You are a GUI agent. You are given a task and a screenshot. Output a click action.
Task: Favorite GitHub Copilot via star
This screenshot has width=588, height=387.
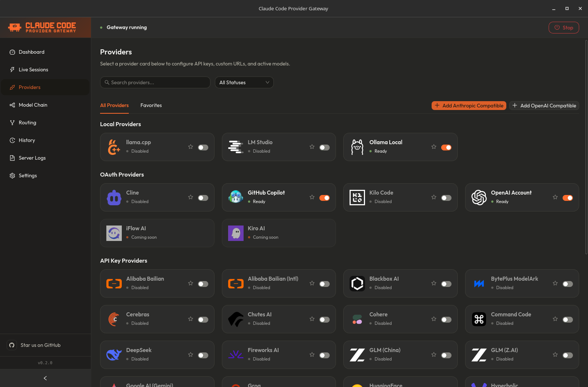coord(312,197)
